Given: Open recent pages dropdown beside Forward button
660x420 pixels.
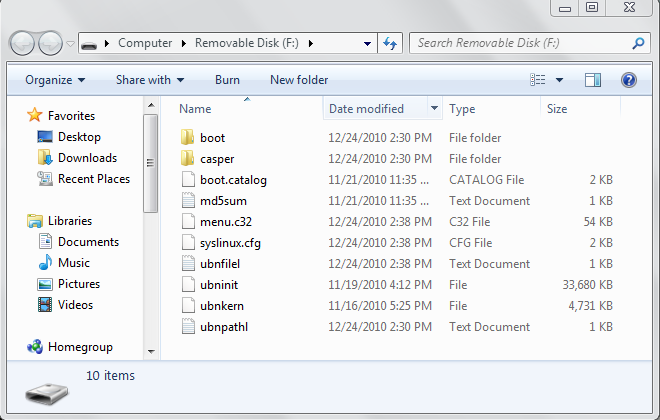Looking at the screenshot, I should (70, 43).
